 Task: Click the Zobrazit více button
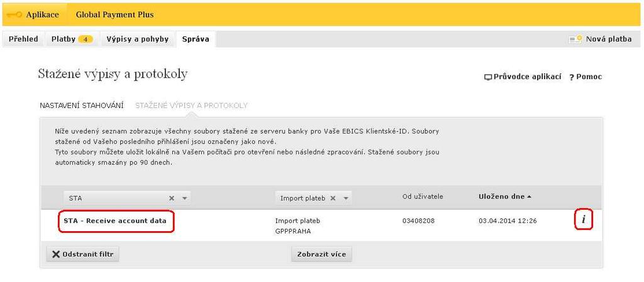[321, 254]
